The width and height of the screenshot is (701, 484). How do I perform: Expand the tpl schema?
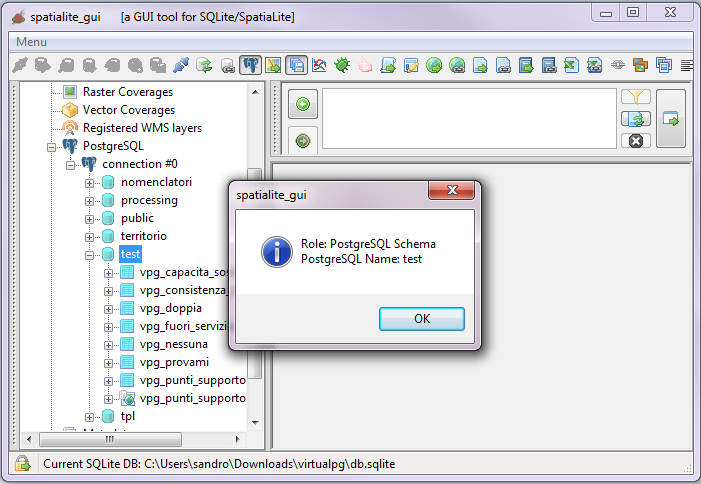(x=89, y=417)
